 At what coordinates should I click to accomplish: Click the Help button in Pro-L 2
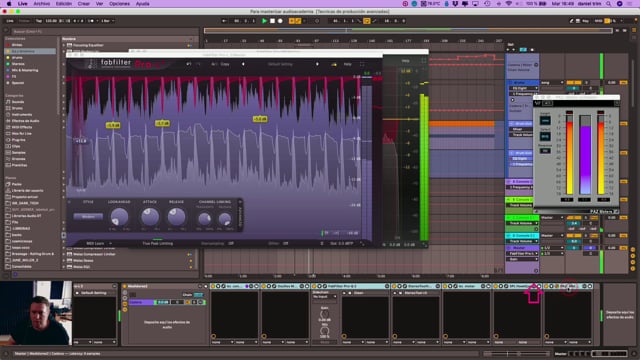click(347, 64)
